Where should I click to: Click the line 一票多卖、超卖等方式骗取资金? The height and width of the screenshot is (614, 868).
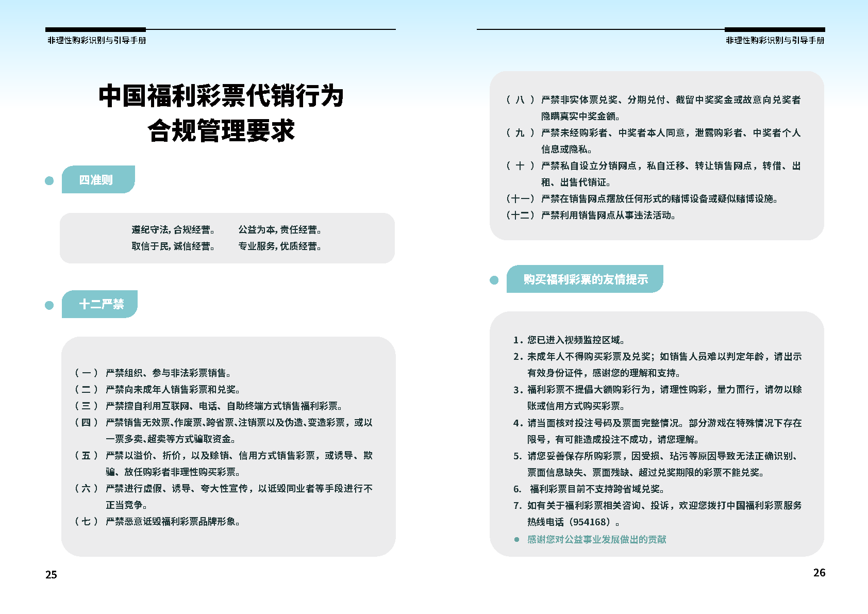coord(171,439)
